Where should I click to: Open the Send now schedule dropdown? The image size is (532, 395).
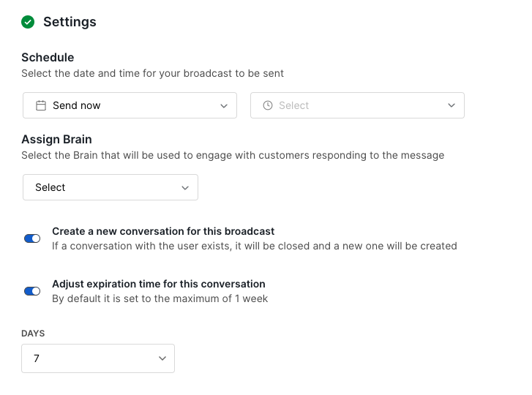pyautogui.click(x=130, y=105)
